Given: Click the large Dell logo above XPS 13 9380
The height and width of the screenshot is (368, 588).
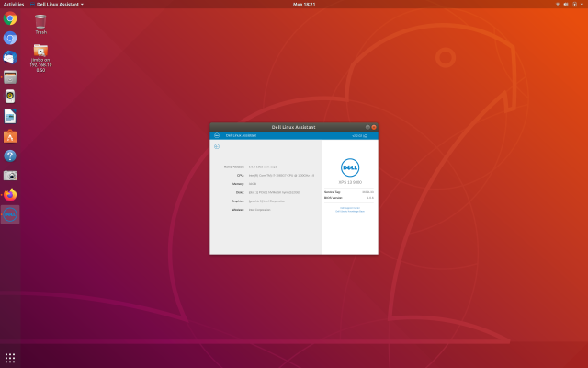Looking at the screenshot, I should tap(349, 167).
